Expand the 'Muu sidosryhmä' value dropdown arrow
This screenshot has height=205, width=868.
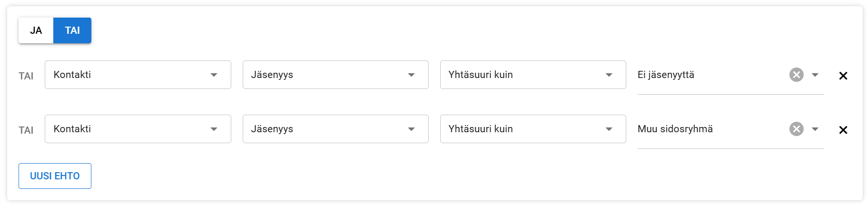815,129
